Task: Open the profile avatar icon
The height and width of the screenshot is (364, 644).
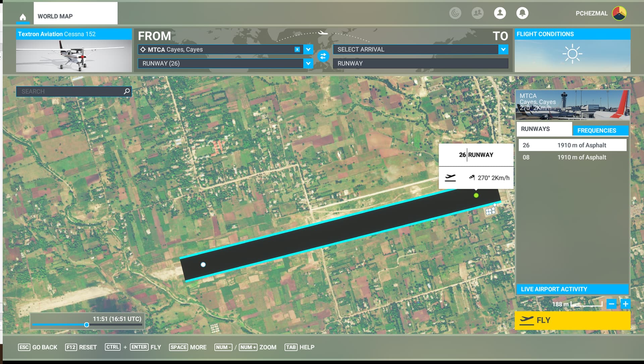Action: (500, 13)
